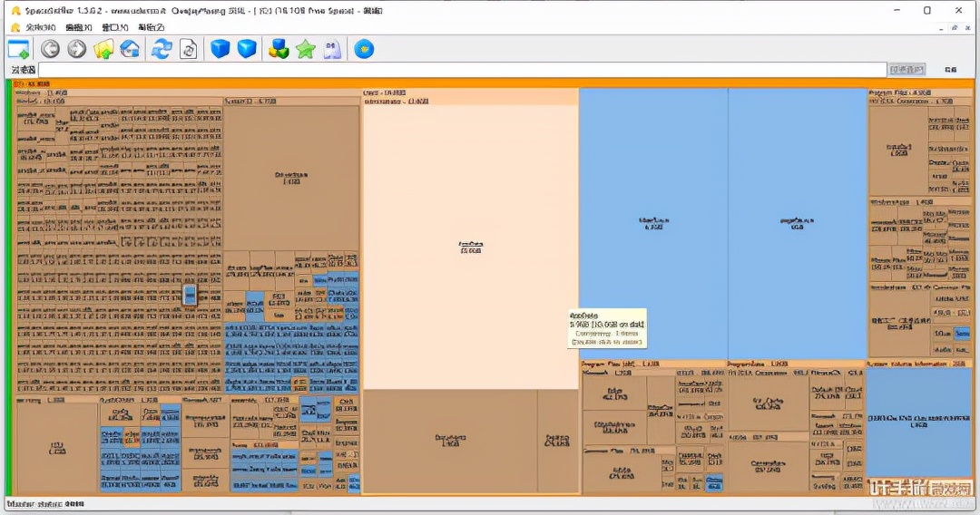Click the Home folder icon
The image size is (980, 515).
point(130,49)
